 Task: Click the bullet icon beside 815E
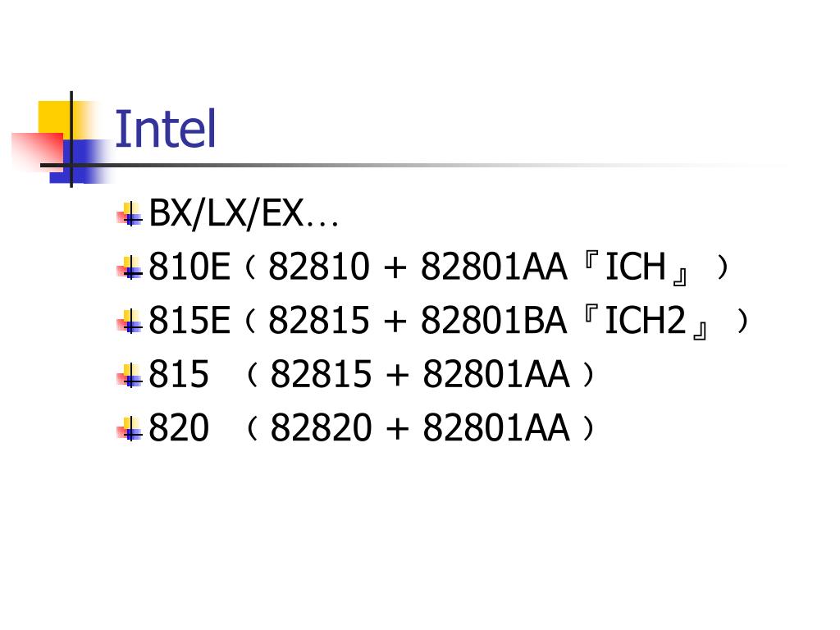[130, 322]
